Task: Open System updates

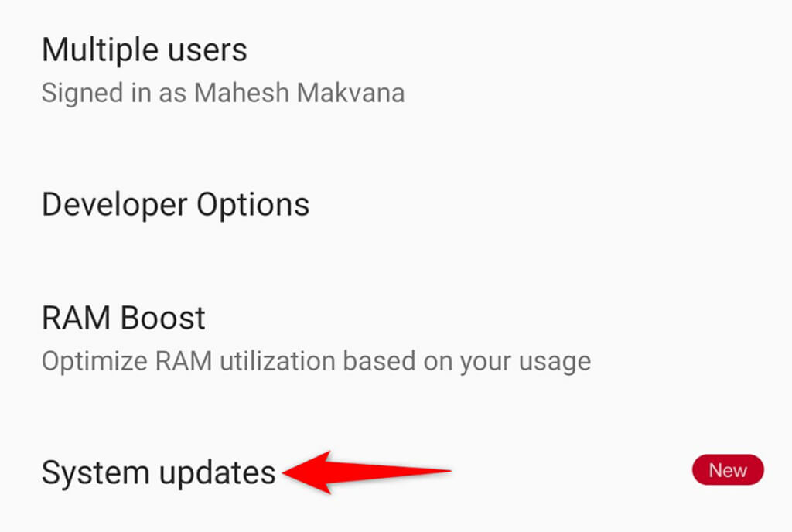Action: 396,472
